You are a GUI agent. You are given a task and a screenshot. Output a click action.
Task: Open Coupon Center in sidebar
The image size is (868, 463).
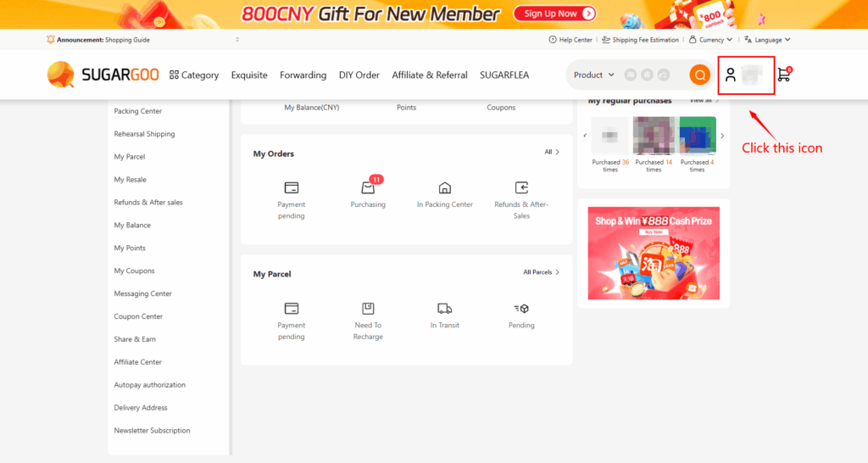coord(138,316)
